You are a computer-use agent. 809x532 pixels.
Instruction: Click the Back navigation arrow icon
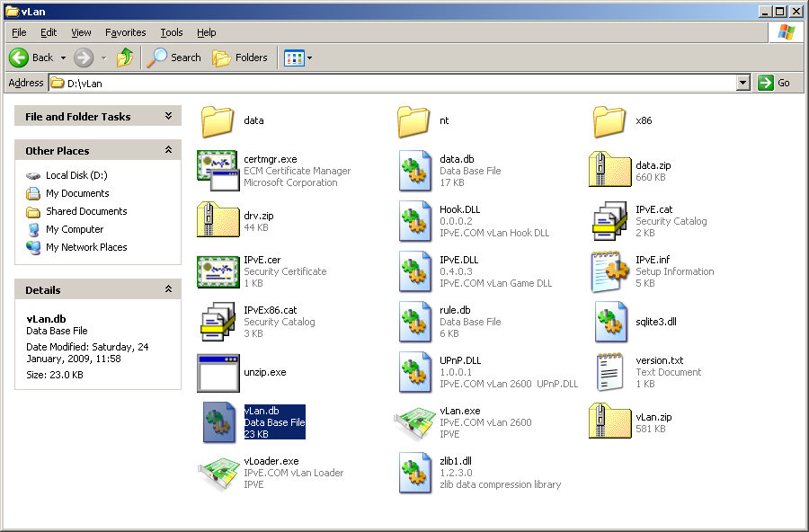(19, 58)
